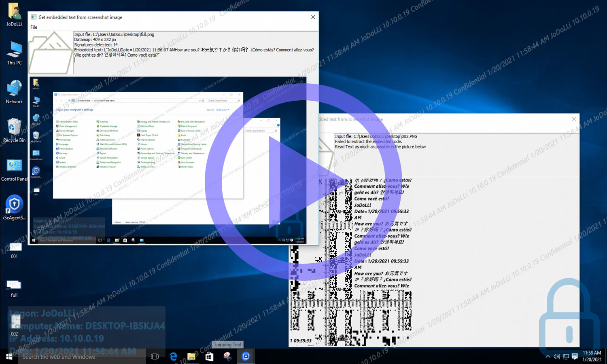Open the File menu in embedded text window
The height and width of the screenshot is (364, 607).
coord(34,27)
